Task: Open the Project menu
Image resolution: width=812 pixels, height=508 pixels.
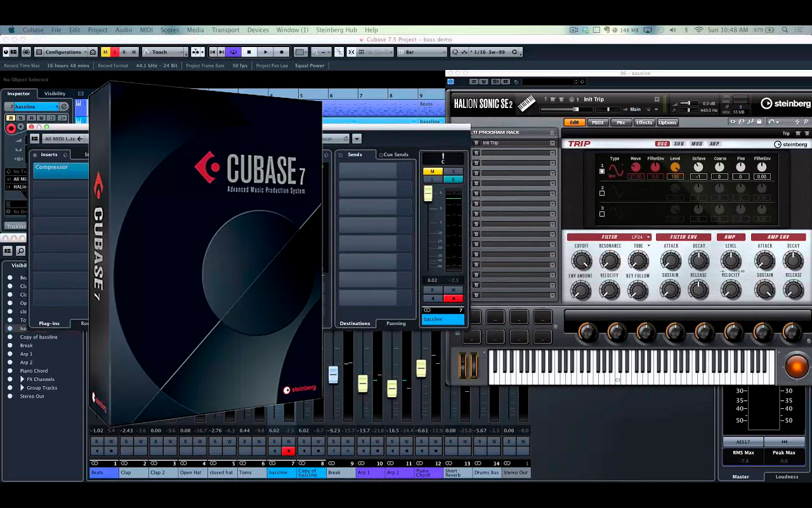Action: coord(98,30)
